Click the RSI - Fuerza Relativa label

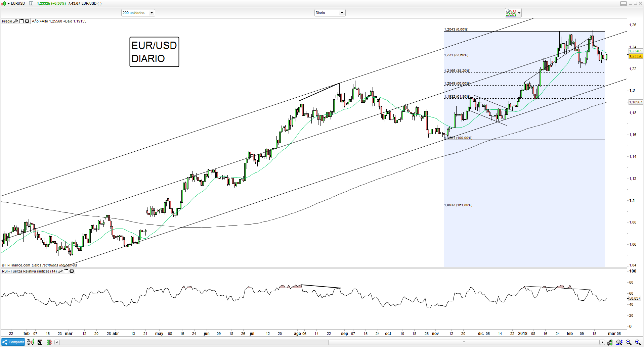click(x=29, y=271)
